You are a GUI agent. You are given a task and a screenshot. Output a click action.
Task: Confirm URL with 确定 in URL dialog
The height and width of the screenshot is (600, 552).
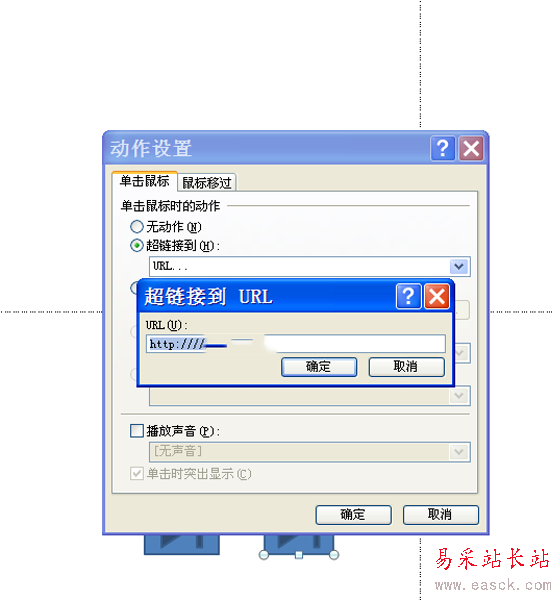[x=319, y=367]
